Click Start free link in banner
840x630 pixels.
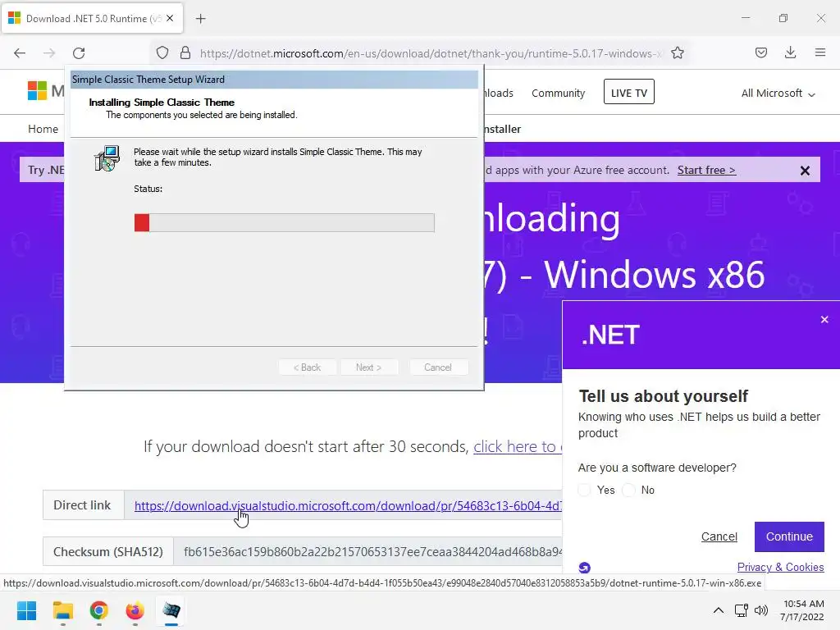click(x=706, y=171)
